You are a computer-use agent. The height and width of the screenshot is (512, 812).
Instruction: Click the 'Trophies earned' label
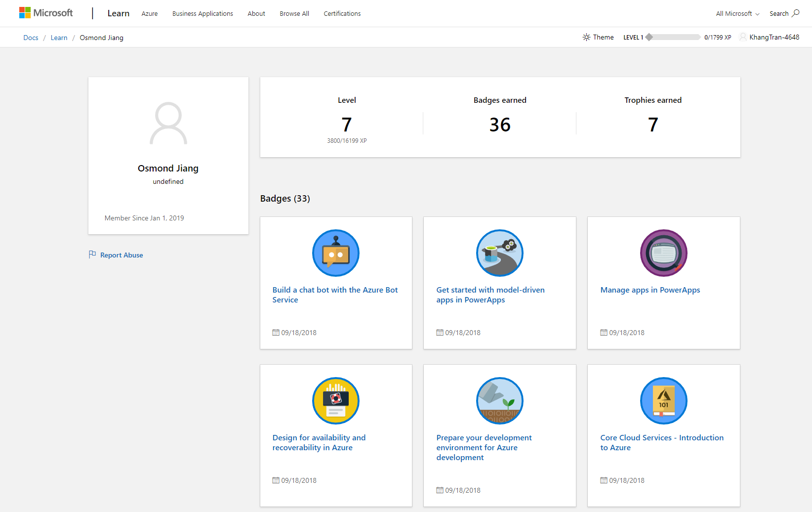pos(653,100)
